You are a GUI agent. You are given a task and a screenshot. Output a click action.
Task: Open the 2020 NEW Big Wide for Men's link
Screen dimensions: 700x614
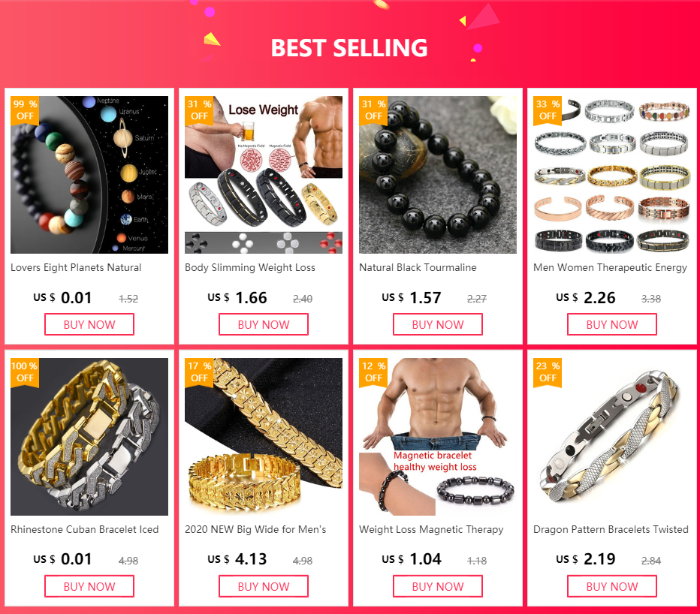[255, 530]
